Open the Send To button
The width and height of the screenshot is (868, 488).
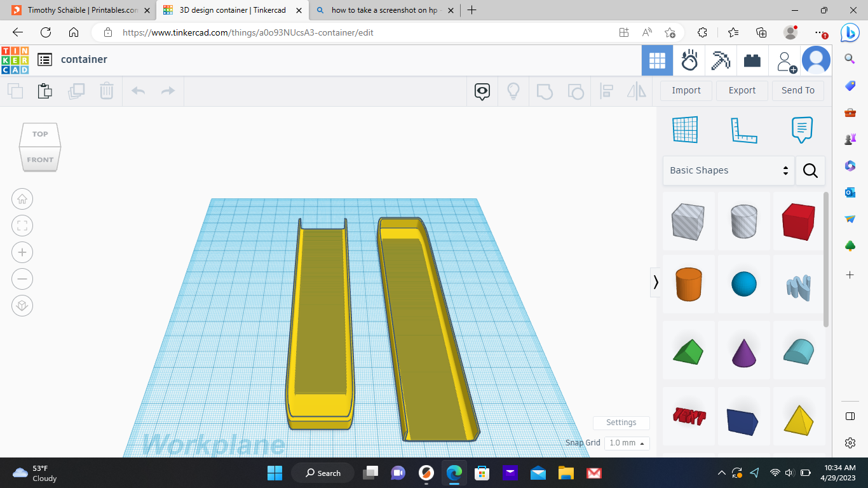pos(798,90)
